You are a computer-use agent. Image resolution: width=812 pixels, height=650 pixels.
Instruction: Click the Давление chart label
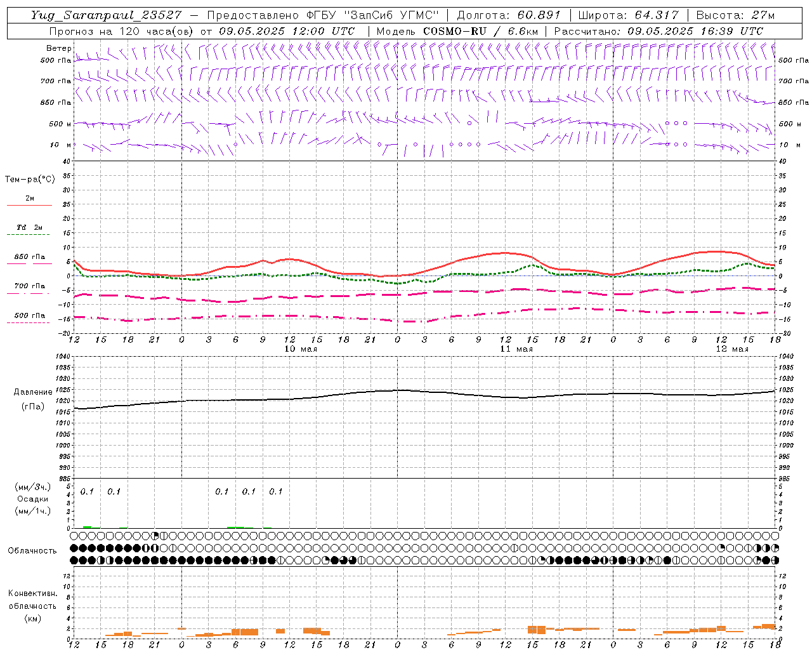tap(33, 392)
